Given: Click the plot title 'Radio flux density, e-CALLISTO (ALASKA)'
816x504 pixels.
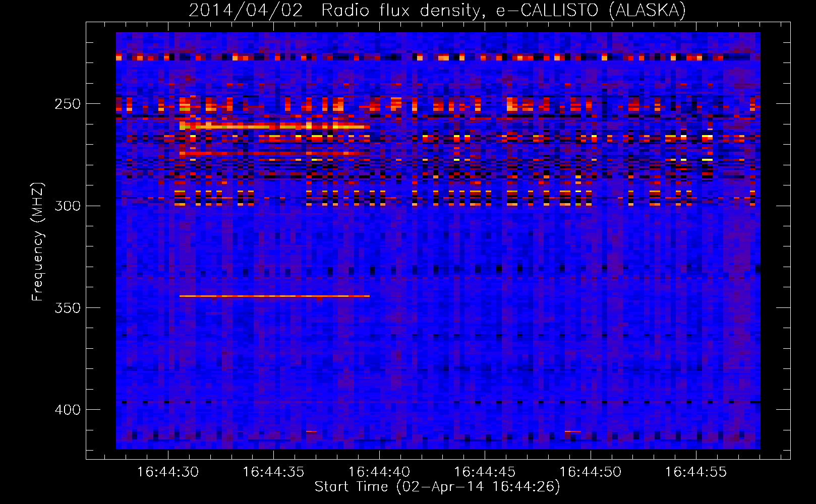Looking at the screenshot, I should point(503,10).
